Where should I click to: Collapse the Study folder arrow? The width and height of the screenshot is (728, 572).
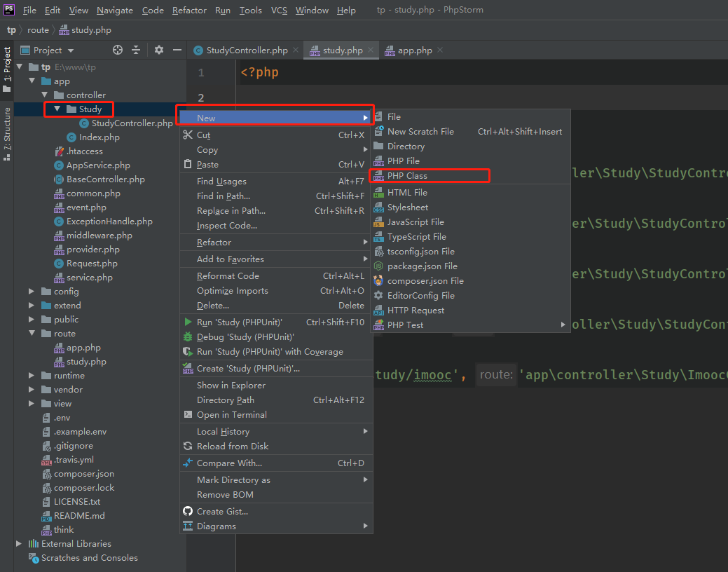[x=57, y=109]
